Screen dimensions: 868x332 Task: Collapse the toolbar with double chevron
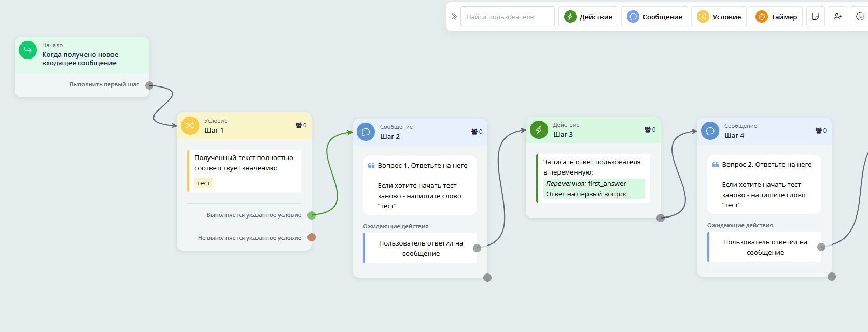coord(454,17)
